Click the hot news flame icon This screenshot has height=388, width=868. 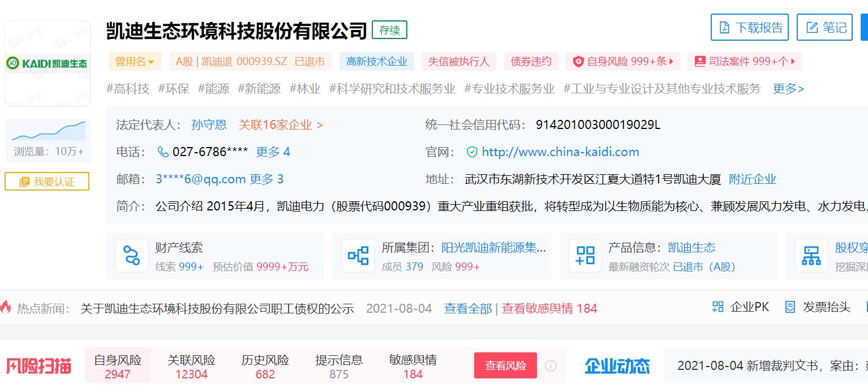(6, 307)
